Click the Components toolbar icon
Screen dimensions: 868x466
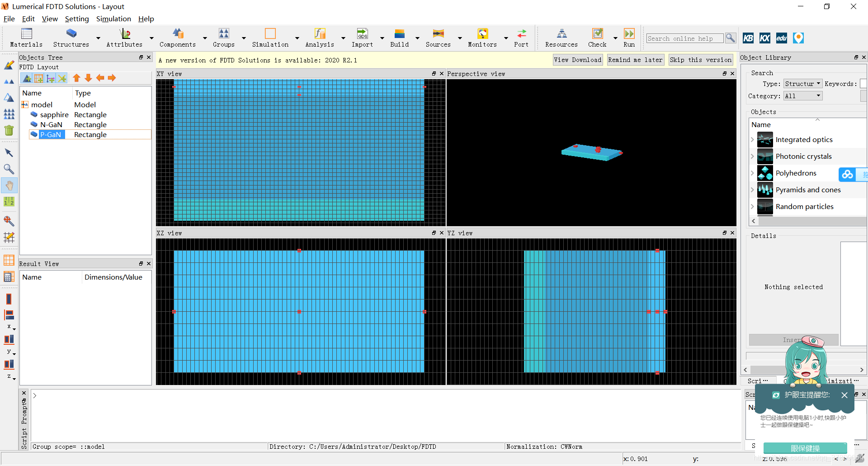pyautogui.click(x=178, y=38)
